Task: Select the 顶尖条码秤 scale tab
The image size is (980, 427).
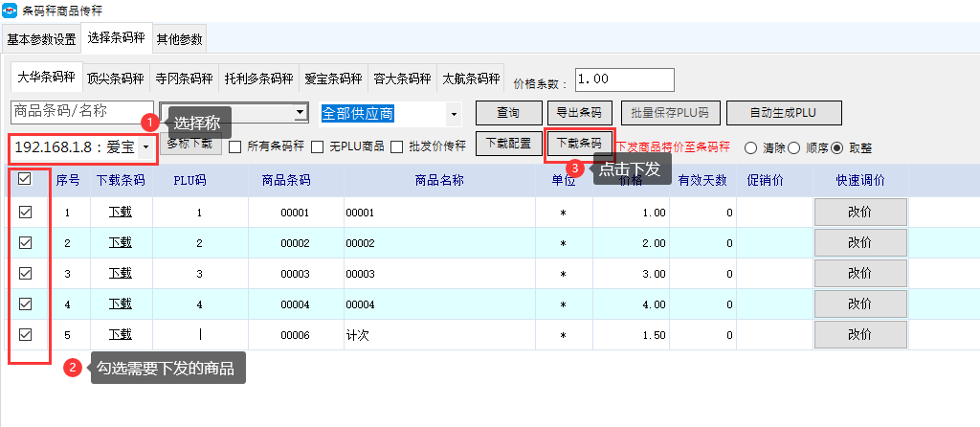Action: 115,79
